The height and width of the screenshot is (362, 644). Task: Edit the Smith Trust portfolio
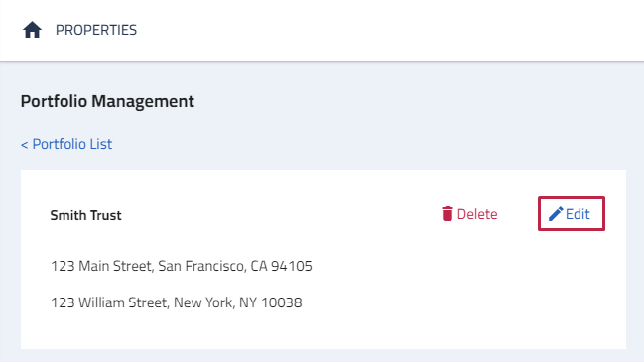click(572, 214)
